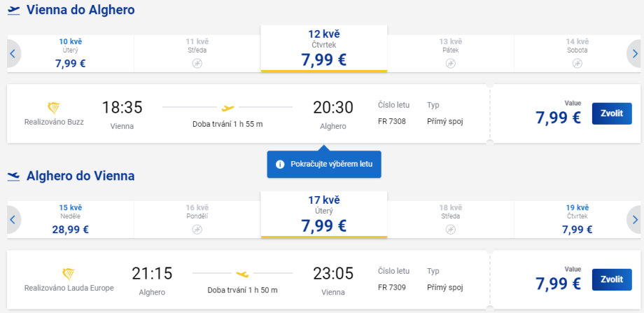
Task: Click the departing plane icon beside Vienna do Alghero
Action: click(x=13, y=11)
